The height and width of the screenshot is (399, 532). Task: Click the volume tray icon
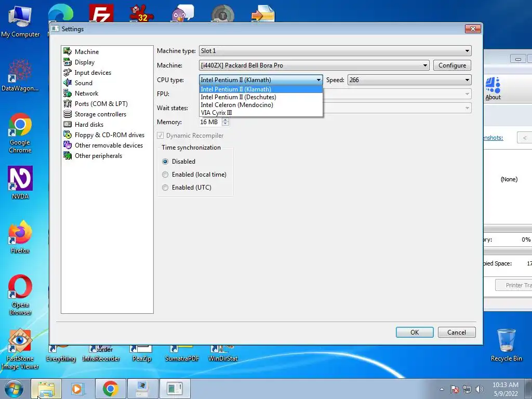click(x=480, y=389)
